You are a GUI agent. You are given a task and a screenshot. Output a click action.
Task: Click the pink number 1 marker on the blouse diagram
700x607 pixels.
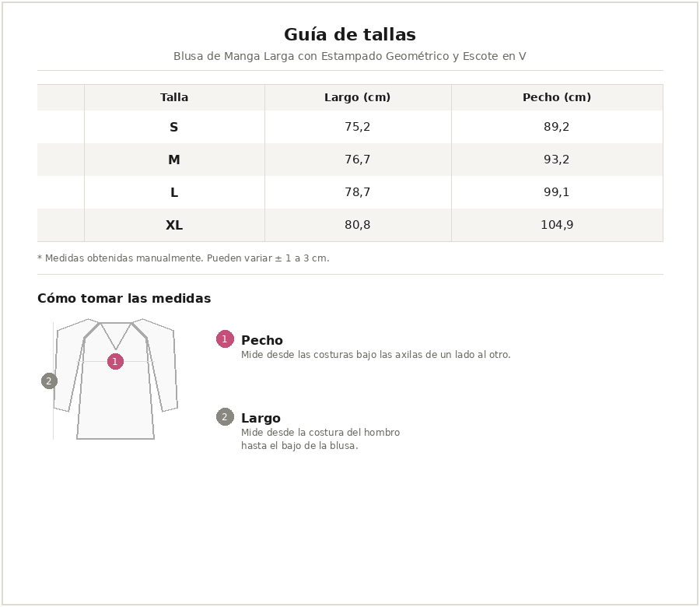(115, 361)
